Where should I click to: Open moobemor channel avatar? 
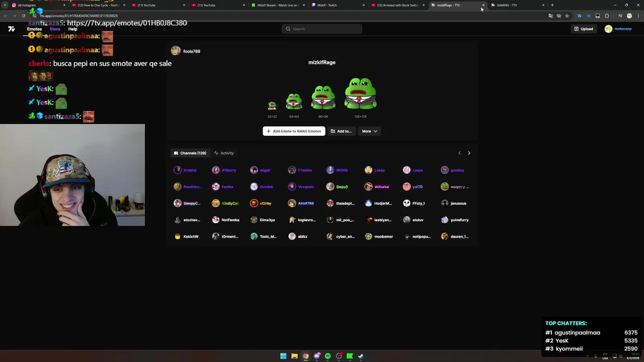tap(368, 236)
